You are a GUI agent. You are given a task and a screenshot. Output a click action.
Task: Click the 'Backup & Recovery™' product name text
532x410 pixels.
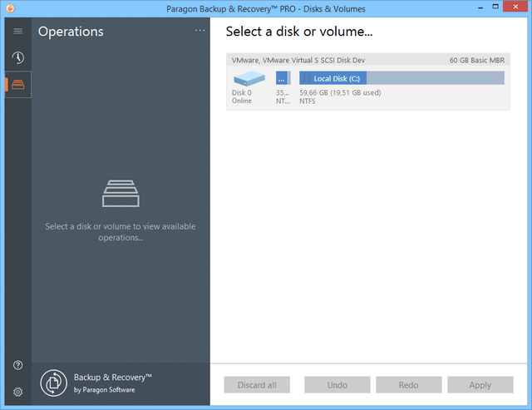(x=113, y=378)
